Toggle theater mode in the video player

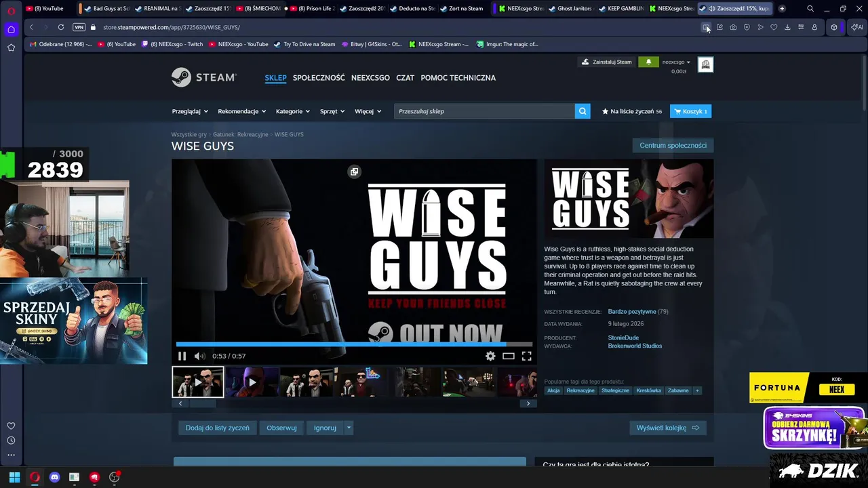tap(509, 356)
